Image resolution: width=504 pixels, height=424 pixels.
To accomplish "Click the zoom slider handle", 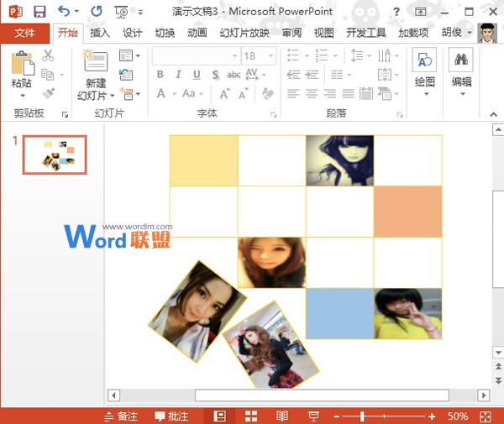I will [362, 416].
